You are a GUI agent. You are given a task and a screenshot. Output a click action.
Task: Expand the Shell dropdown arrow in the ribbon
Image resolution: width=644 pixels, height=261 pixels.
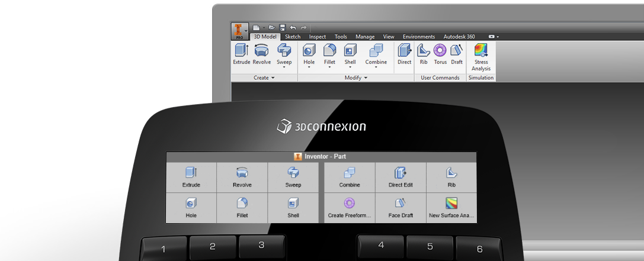click(x=350, y=67)
